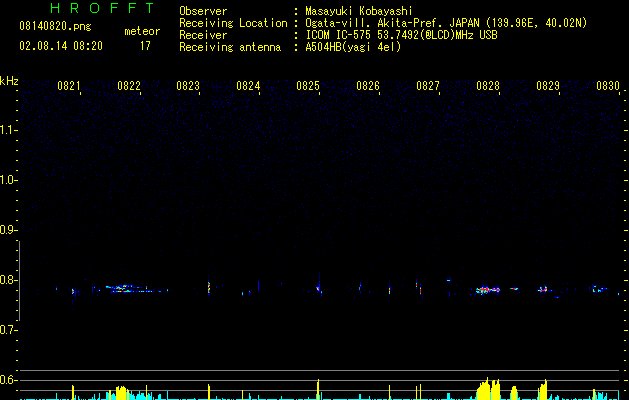Click the 0.6 kHz axis label
This screenshot has height=400, width=629.
pos(8,380)
